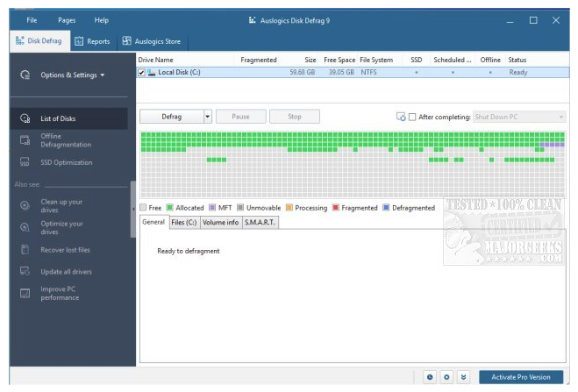
Task: Switch to the Auslogics Store tab
Action: coord(152,41)
